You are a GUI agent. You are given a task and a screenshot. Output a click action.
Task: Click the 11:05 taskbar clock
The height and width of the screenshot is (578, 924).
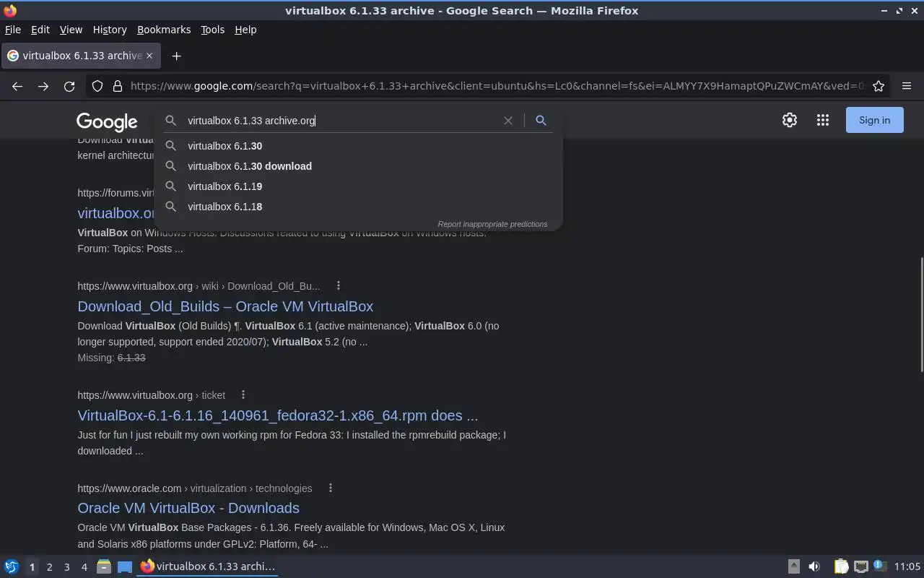click(907, 566)
